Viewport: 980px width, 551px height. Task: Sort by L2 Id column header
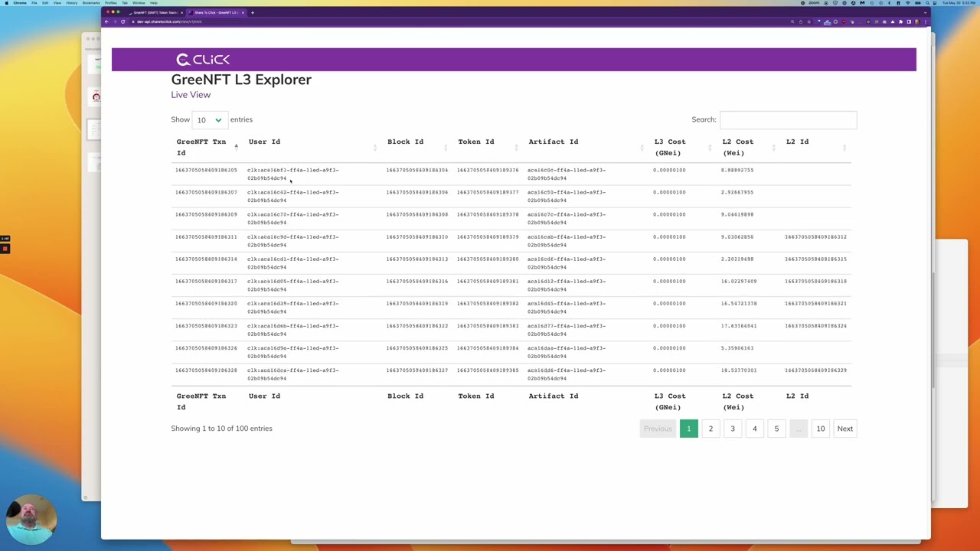point(815,147)
